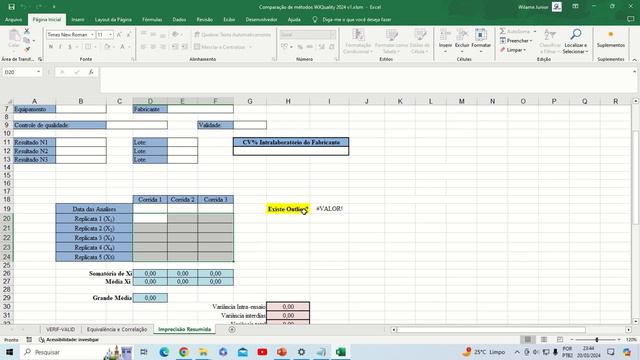The height and width of the screenshot is (360, 640).
Task: Switch to Page Layout view in status bar
Action: [544, 340]
